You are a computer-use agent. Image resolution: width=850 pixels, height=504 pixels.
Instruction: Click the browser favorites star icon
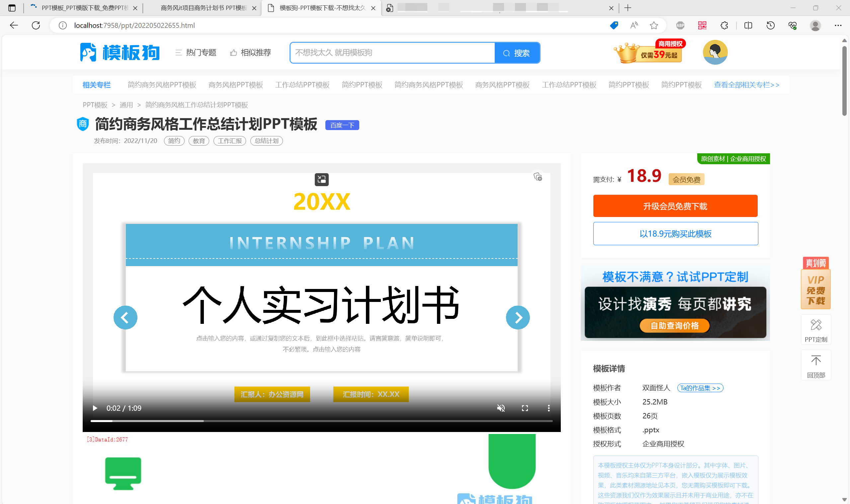pyautogui.click(x=653, y=26)
